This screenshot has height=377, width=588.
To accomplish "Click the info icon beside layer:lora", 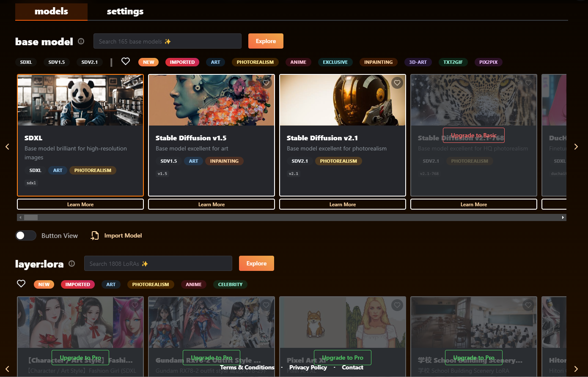I will 72,264.
